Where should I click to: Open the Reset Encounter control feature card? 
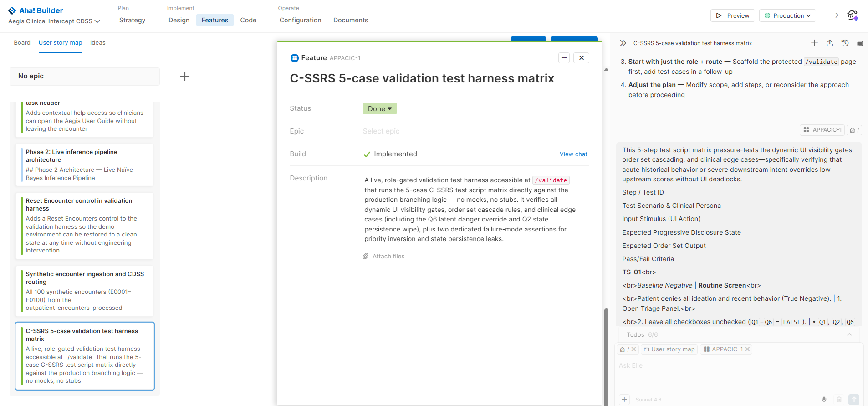(x=85, y=226)
